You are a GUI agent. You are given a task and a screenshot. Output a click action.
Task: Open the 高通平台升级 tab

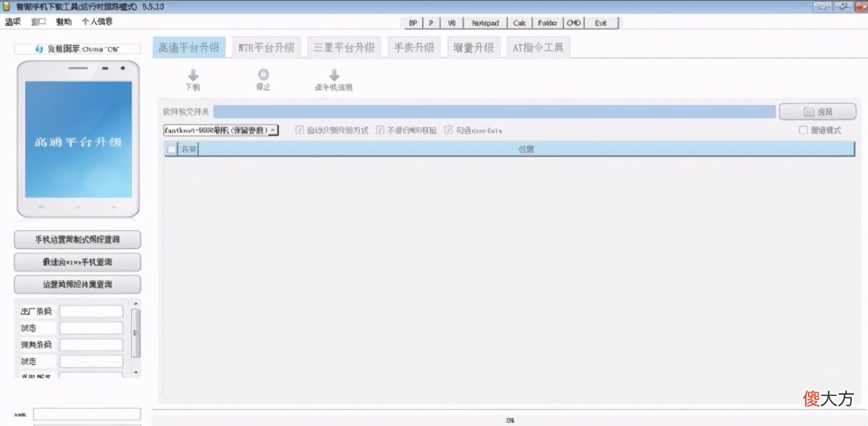[x=189, y=48]
